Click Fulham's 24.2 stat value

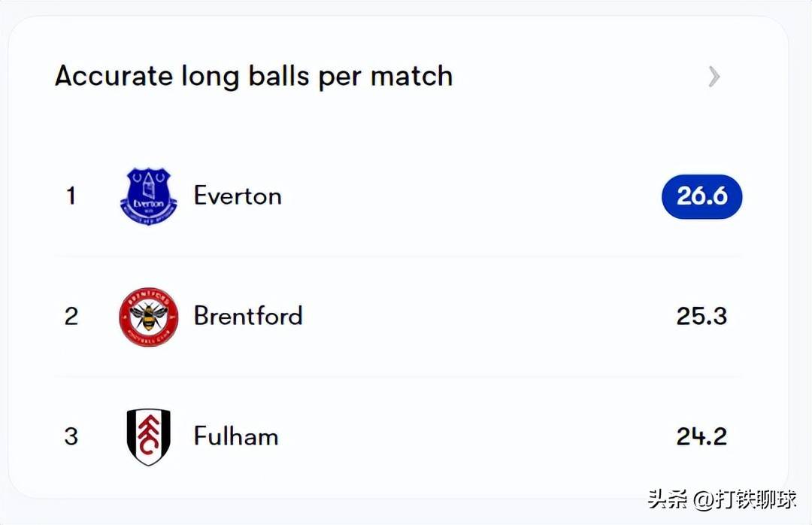pos(701,436)
